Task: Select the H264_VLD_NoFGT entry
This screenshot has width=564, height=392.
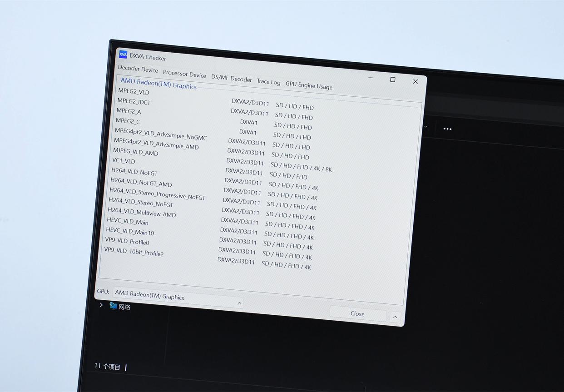Action: click(x=134, y=172)
